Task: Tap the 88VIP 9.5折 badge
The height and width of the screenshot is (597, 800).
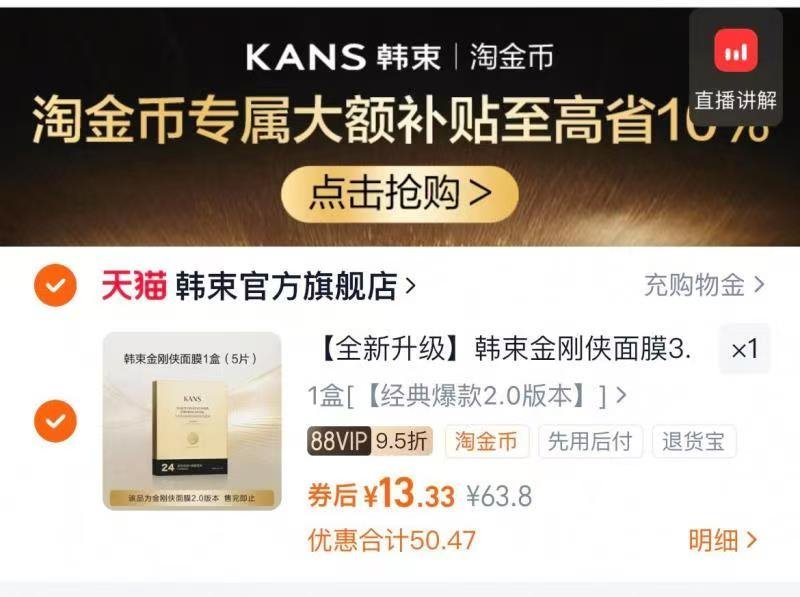Action: point(370,441)
